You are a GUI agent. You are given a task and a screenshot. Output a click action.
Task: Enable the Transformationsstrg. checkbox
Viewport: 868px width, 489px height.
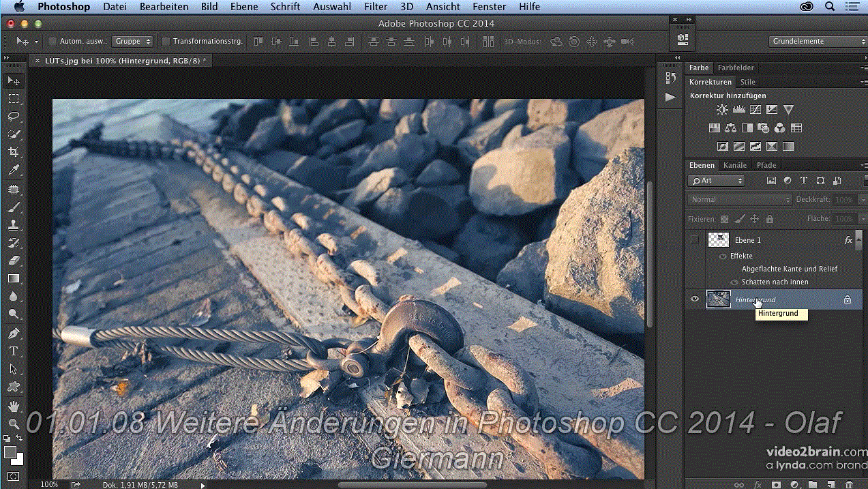166,42
